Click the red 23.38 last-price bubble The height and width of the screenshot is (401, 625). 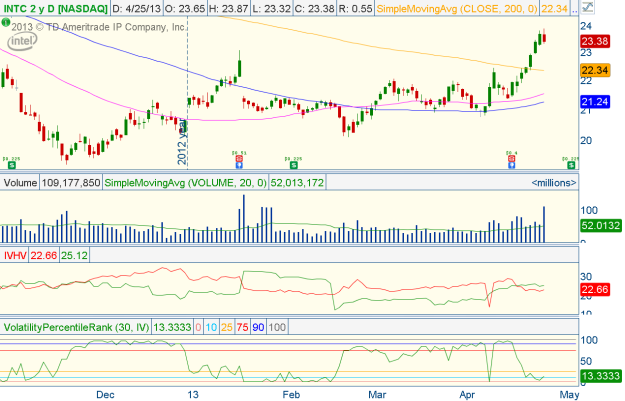(601, 41)
